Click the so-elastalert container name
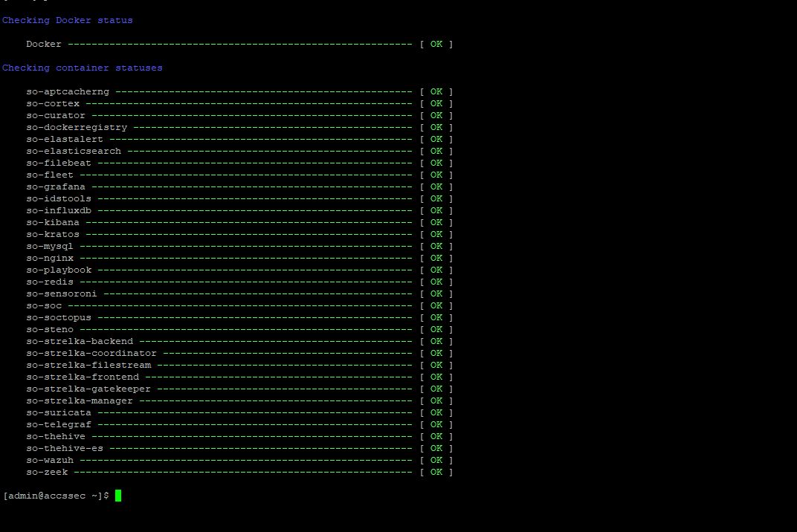This screenshot has width=797, height=532. 65,139
